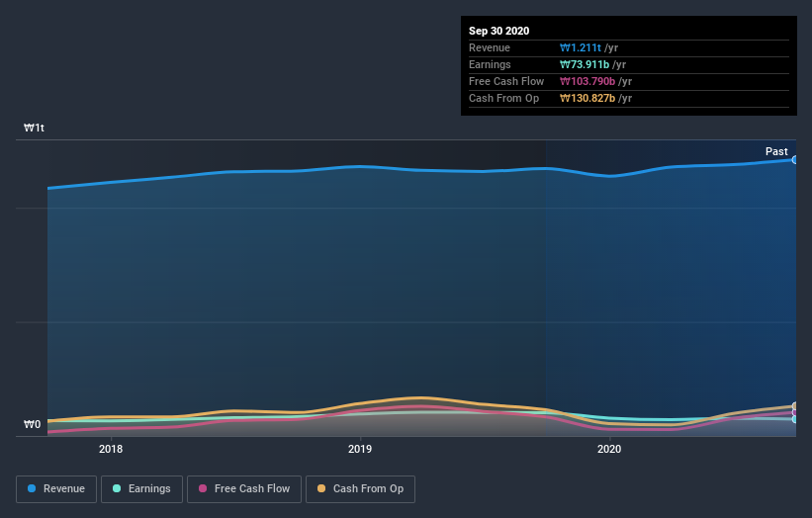Viewport: 812px width, 518px height.
Task: Click the 2018 x-axis label
Action: 111,449
